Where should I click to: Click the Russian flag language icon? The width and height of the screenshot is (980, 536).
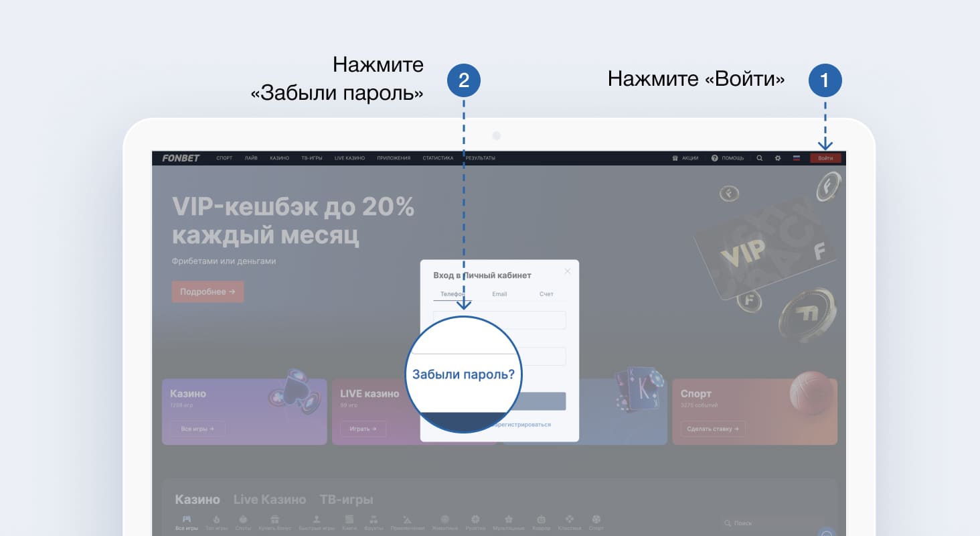coord(797,158)
